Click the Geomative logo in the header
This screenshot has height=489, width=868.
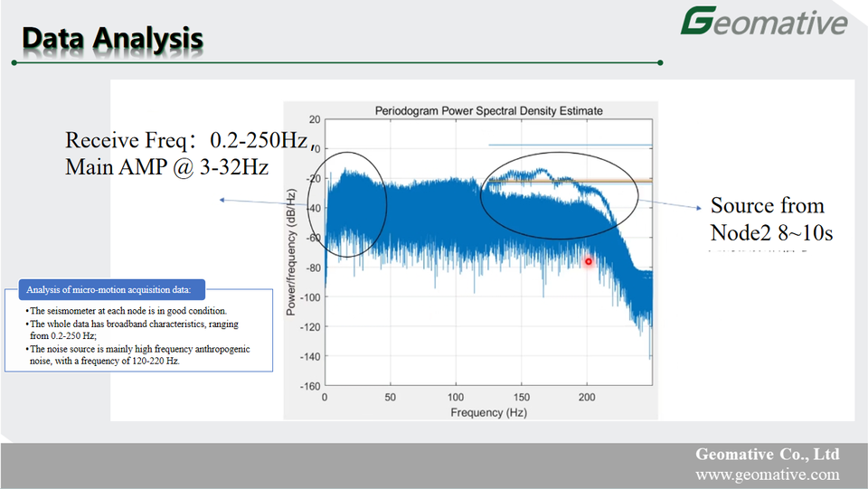(764, 22)
